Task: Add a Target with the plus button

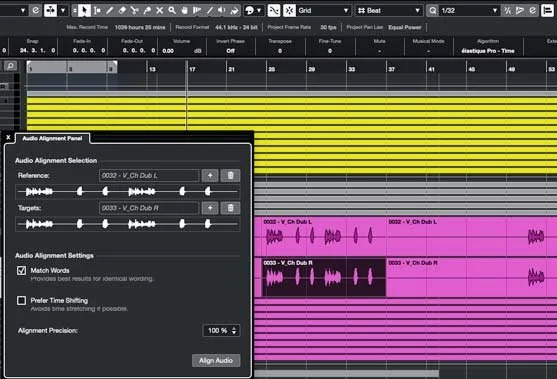Action: point(210,208)
